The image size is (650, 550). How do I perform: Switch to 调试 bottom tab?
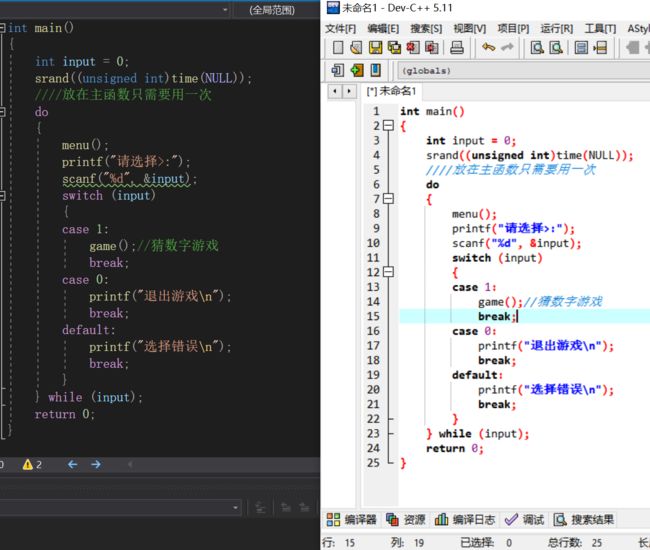click(524, 519)
